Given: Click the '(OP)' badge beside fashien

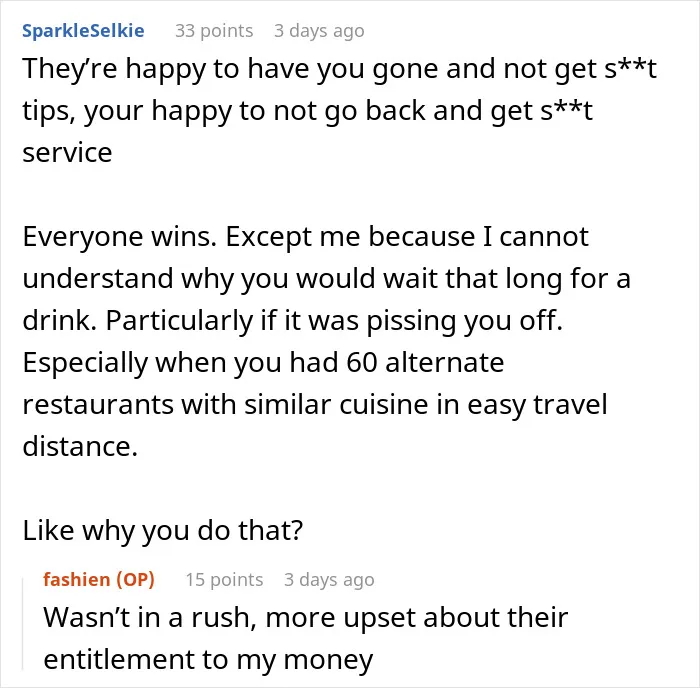Looking at the screenshot, I should [136, 580].
